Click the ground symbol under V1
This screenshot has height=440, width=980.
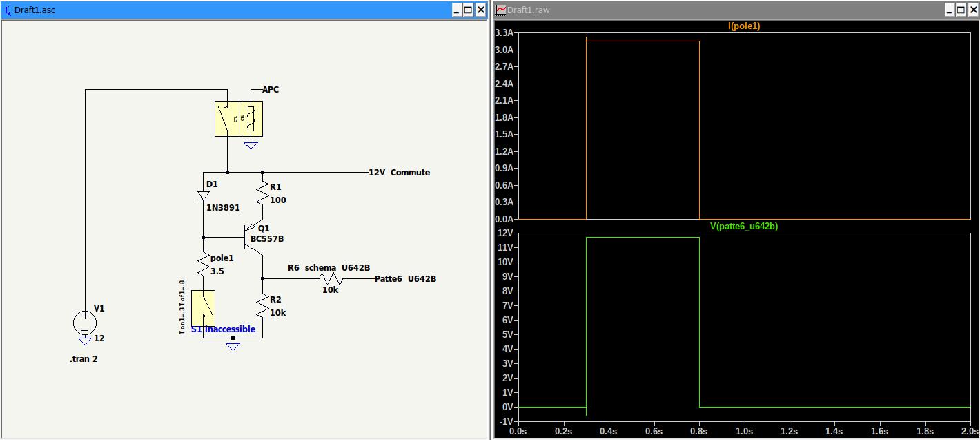click(85, 341)
